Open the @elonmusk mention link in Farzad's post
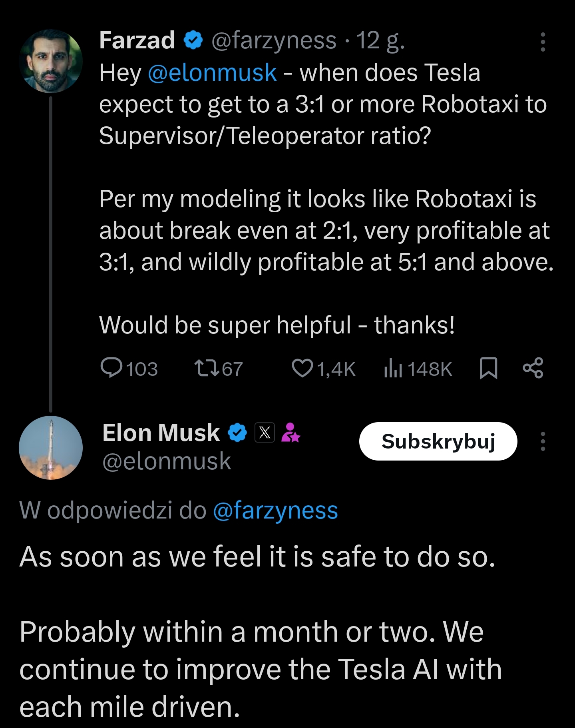This screenshot has width=575, height=728. (212, 73)
